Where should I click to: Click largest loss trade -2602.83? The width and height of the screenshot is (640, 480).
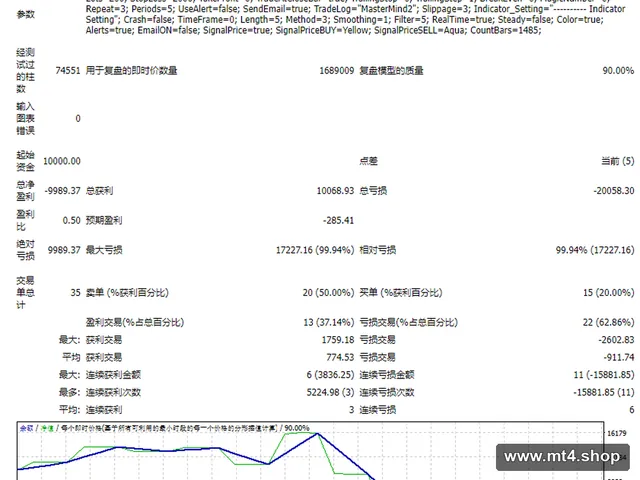[616, 340]
